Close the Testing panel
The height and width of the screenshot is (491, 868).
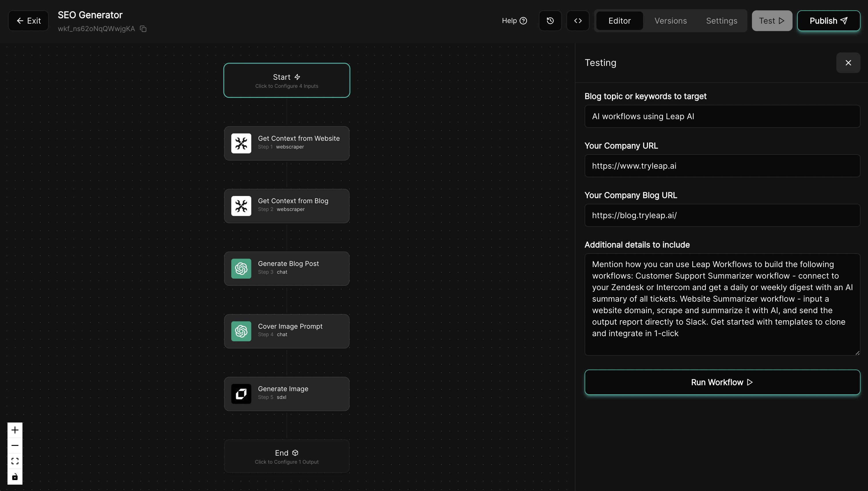point(848,63)
